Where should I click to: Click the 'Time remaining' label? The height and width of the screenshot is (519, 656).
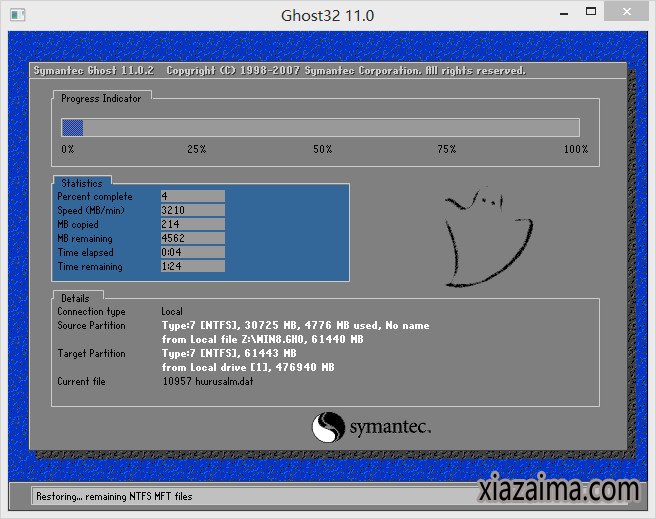tap(90, 266)
